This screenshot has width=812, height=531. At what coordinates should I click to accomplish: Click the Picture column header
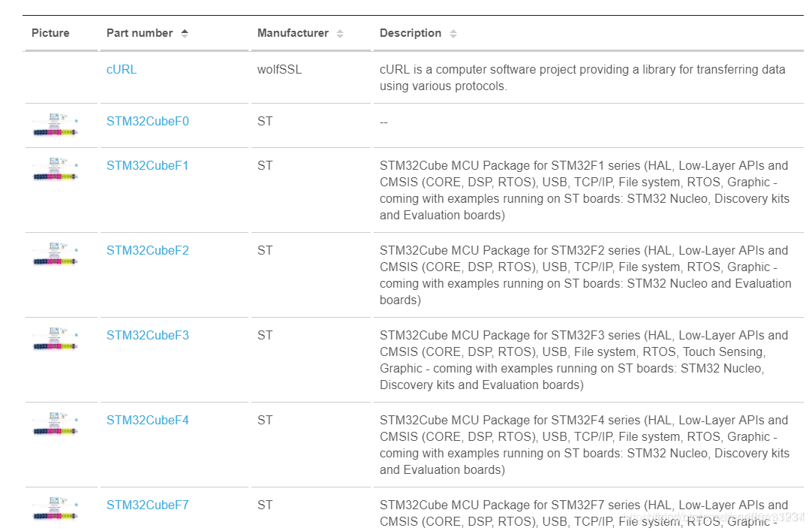[50, 33]
